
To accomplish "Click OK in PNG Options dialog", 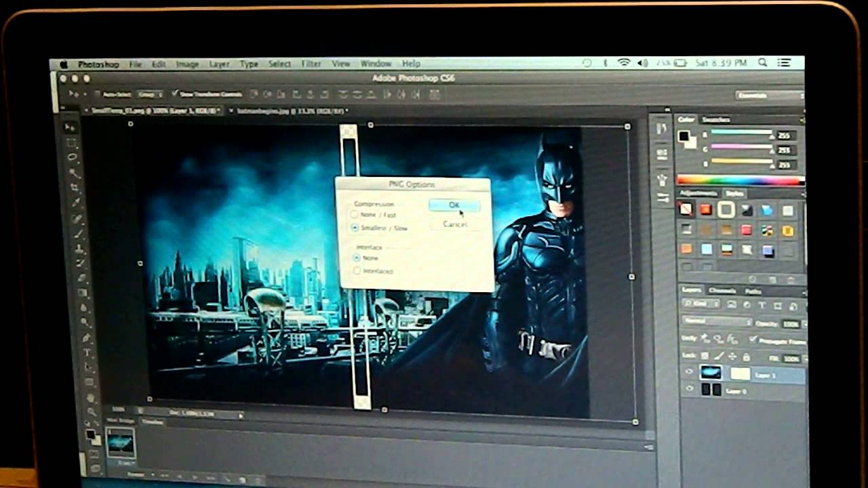I will tap(454, 205).
